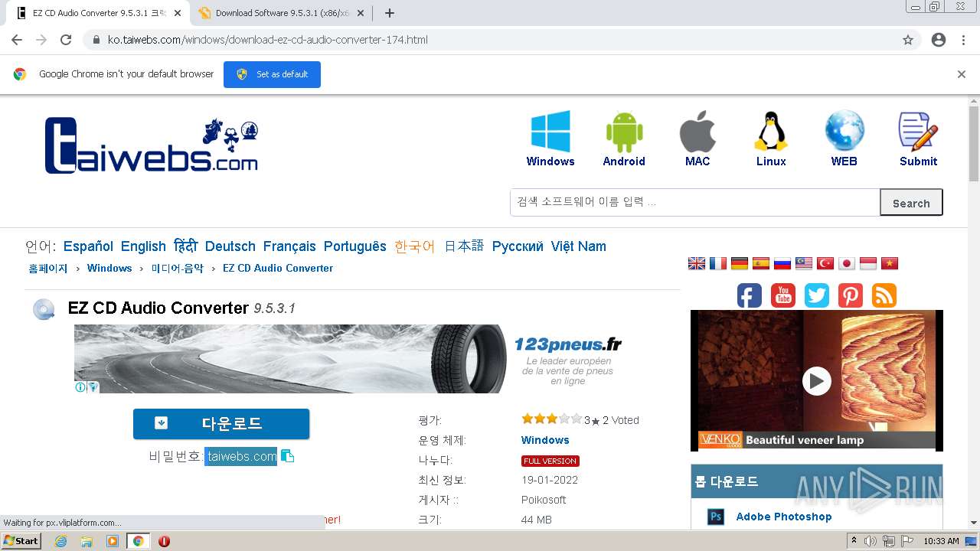Switch language using the Malaysian flag

click(x=804, y=263)
